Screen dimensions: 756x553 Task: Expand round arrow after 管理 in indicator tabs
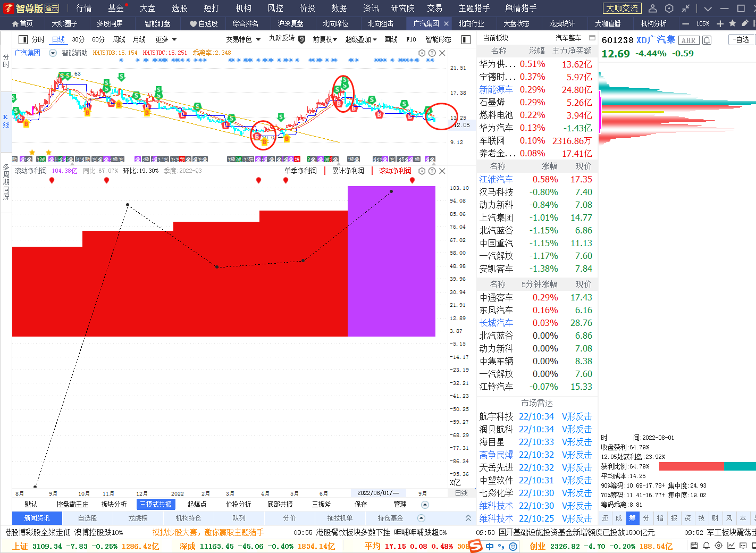tap(424, 504)
